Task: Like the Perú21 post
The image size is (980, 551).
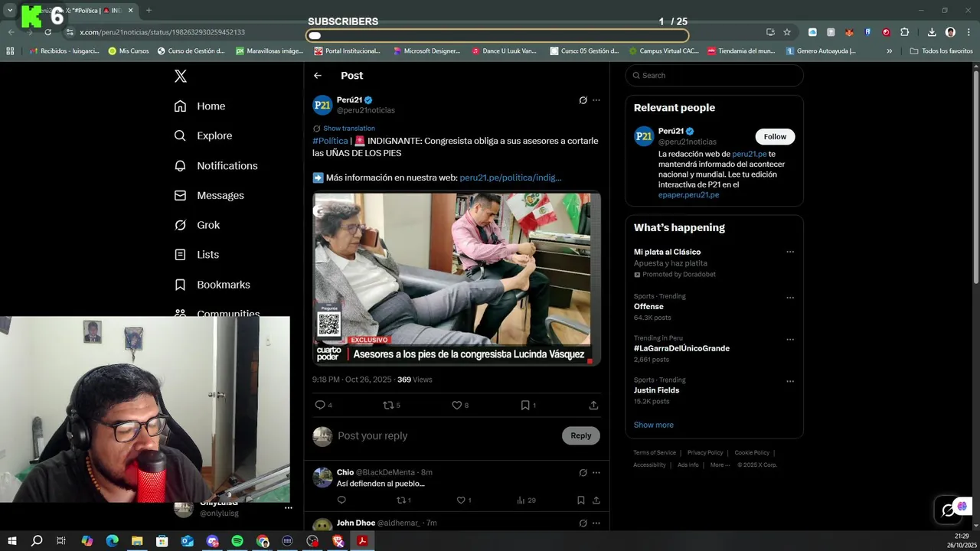Action: point(457,405)
